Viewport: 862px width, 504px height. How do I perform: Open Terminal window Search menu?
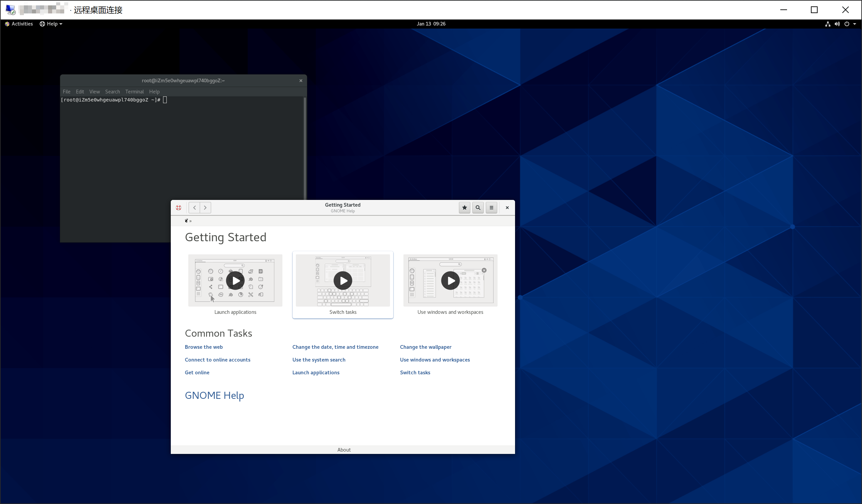pyautogui.click(x=113, y=92)
